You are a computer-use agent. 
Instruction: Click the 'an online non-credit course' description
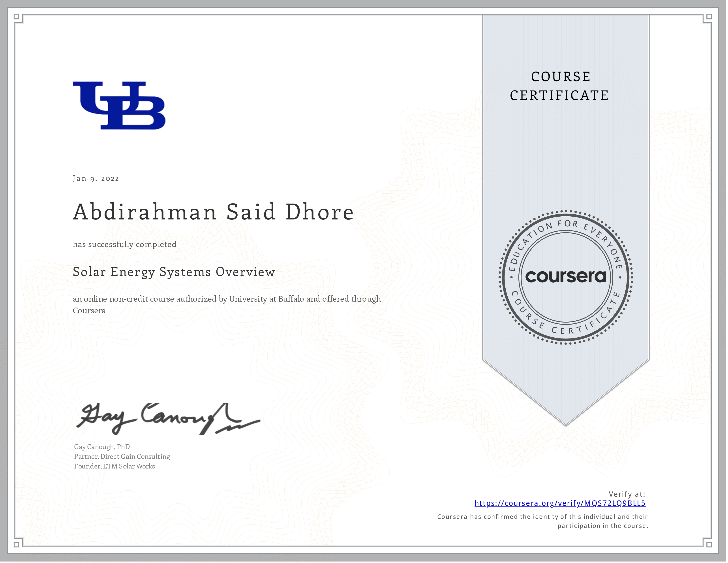point(227,304)
